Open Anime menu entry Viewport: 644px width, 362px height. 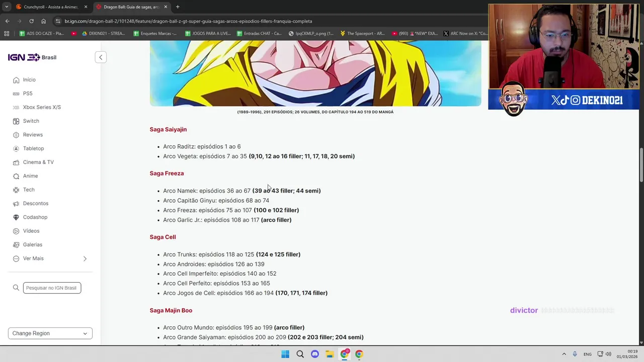[30, 176]
